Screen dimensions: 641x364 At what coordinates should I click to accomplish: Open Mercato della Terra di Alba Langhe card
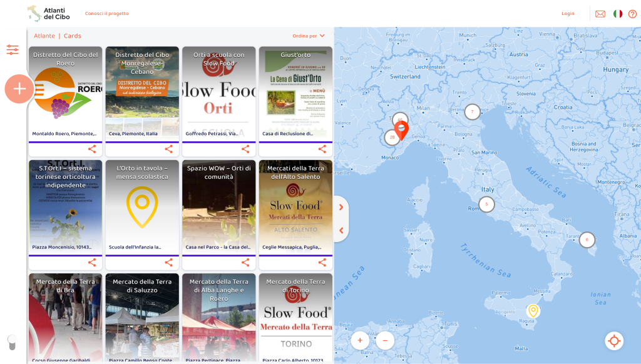218,318
